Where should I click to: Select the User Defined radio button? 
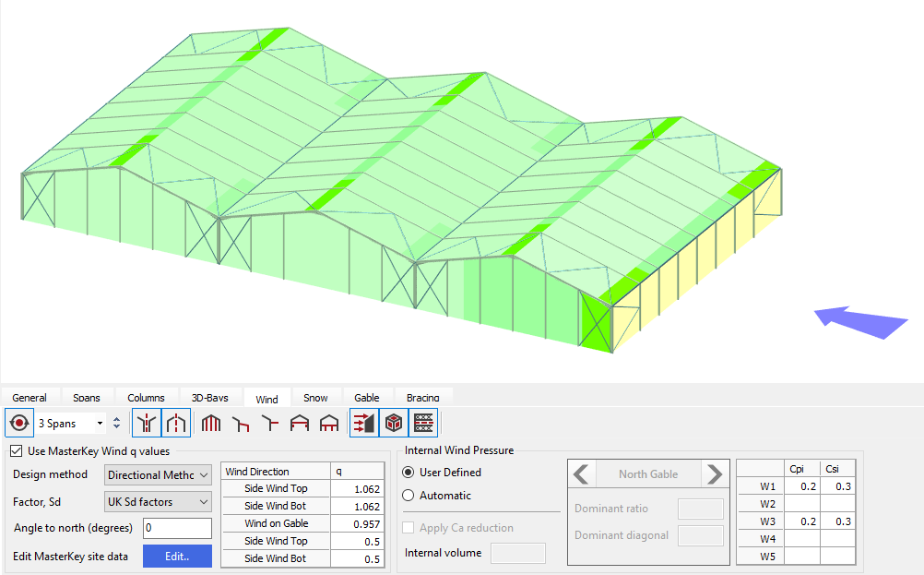(x=409, y=473)
